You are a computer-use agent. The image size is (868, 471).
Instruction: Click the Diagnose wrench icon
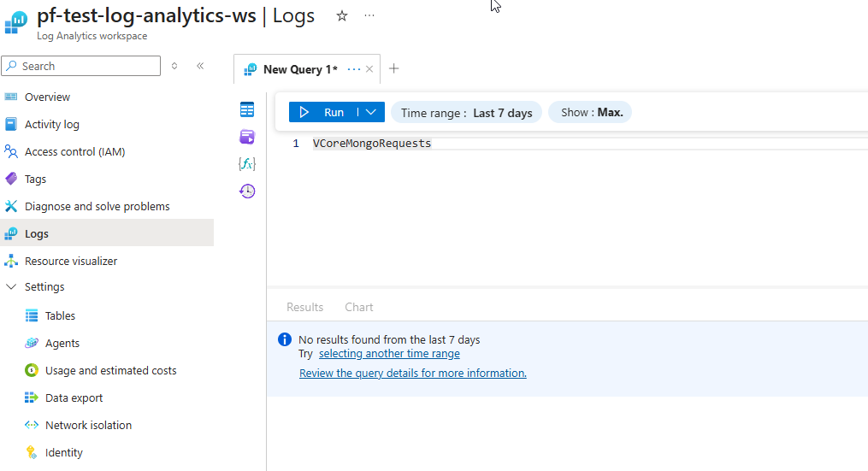10,207
